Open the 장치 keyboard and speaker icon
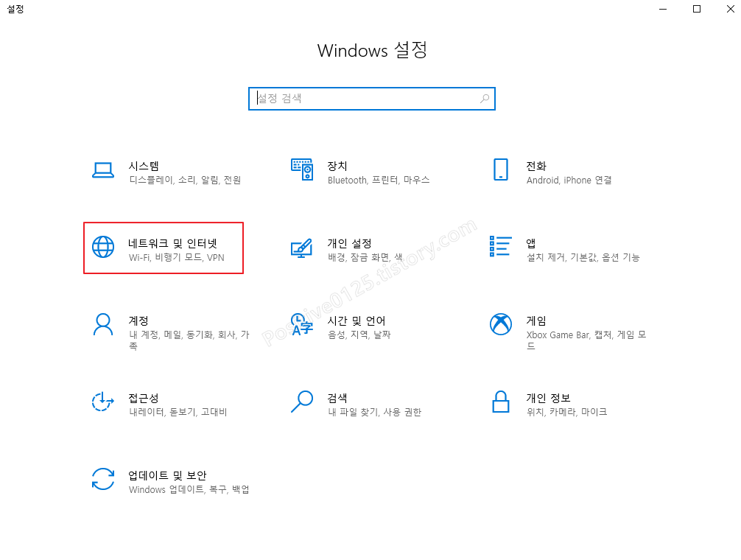Screen dimensions: 741x560 (302, 169)
